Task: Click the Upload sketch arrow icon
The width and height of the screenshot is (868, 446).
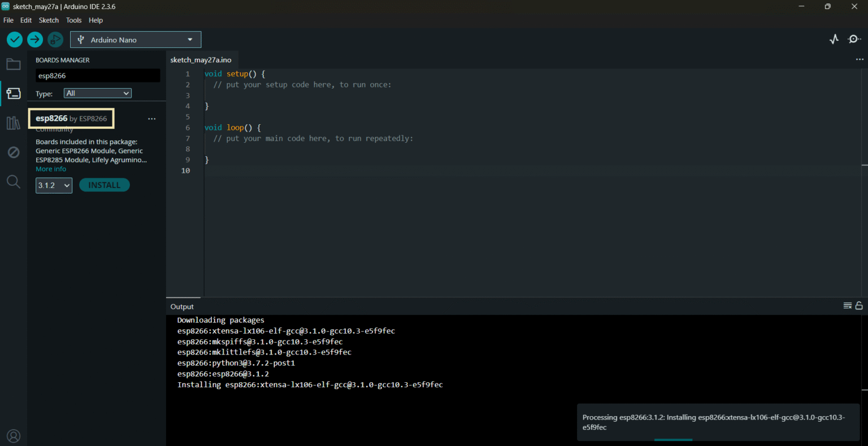Action: [34, 40]
